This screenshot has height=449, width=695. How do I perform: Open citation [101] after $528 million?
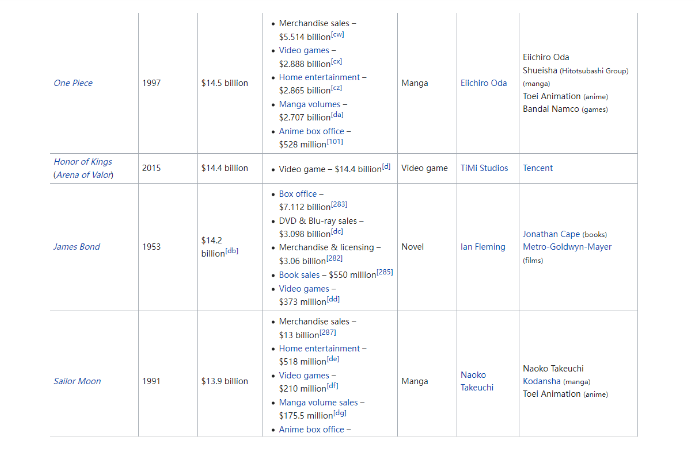coord(335,142)
